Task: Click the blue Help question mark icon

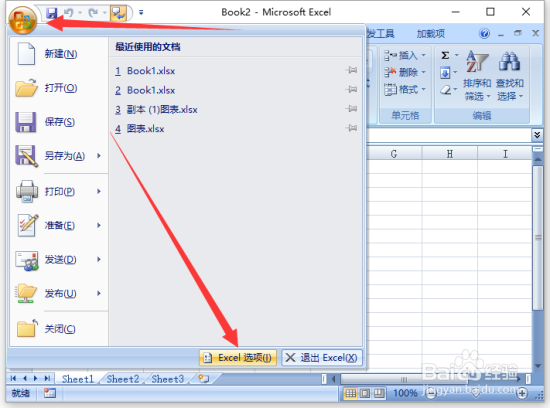Action: tap(484, 34)
